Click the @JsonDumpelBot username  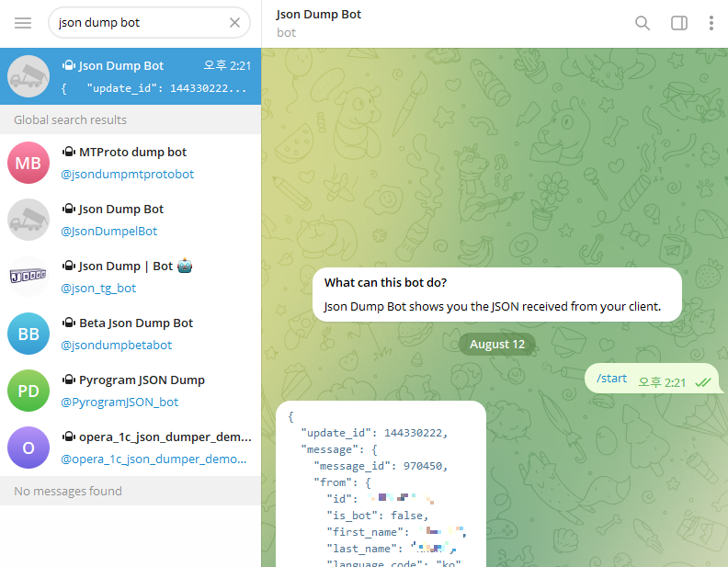point(109,231)
